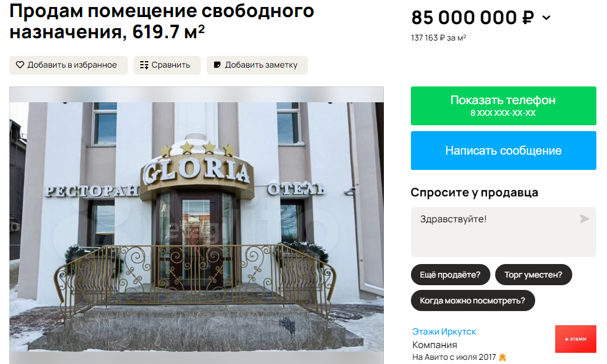Image resolution: width=607 pixels, height=364 pixels.
Task: Click the red Этажи company logo
Action: (x=576, y=339)
